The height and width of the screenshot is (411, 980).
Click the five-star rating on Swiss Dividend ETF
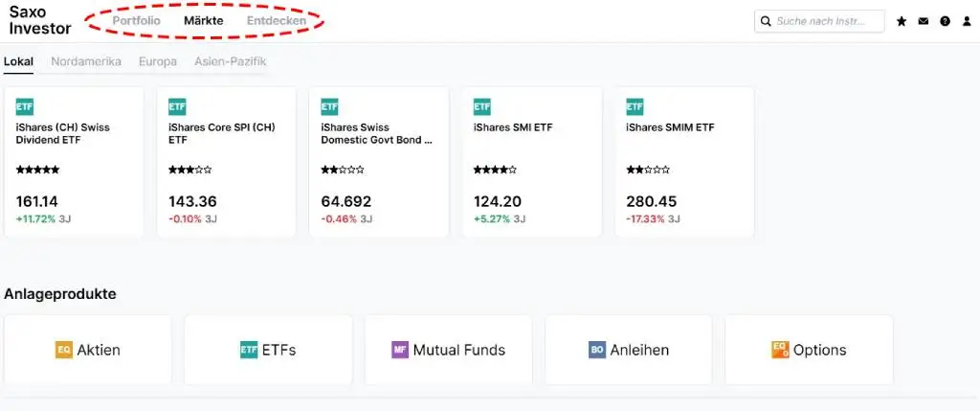(37, 170)
